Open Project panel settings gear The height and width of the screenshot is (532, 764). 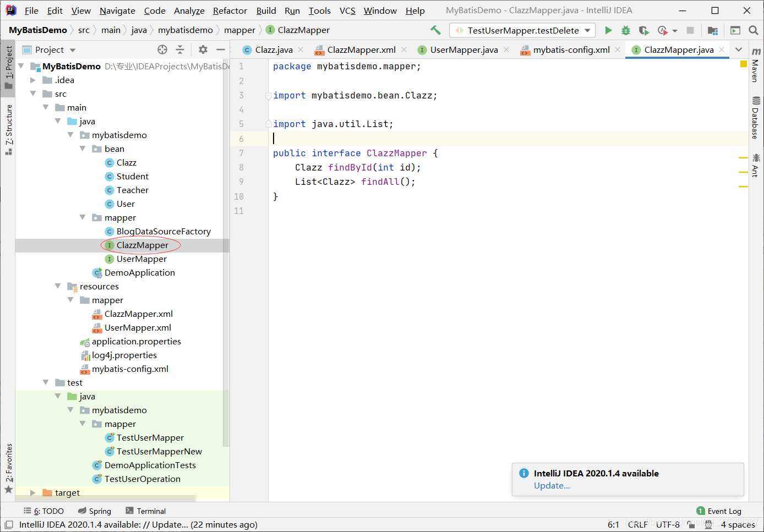point(203,50)
